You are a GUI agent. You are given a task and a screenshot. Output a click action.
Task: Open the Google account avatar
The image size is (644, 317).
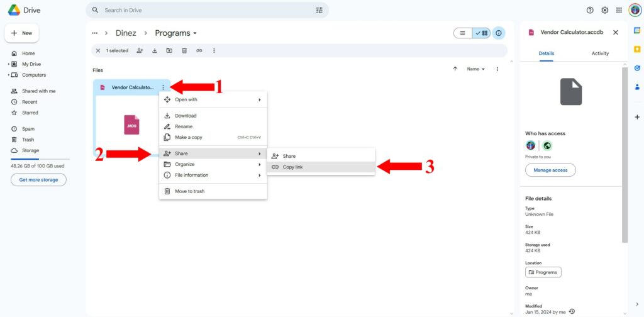point(635,10)
